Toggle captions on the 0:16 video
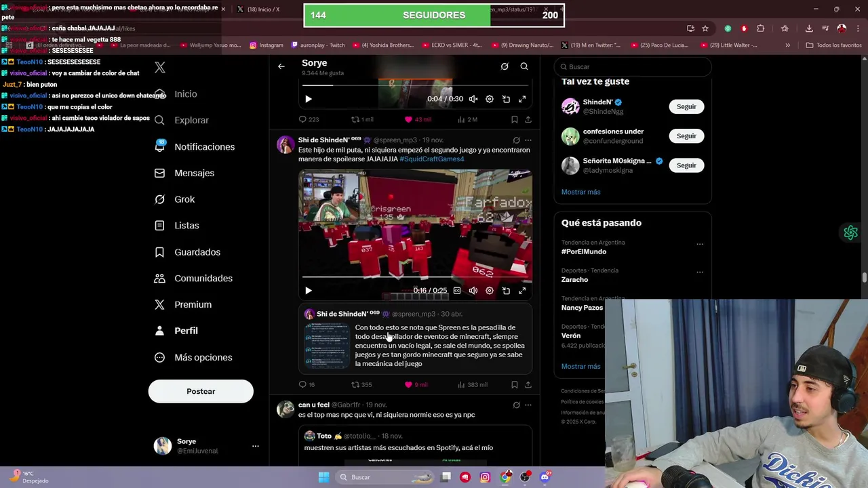Viewport: 868px width, 488px height. coord(457,291)
